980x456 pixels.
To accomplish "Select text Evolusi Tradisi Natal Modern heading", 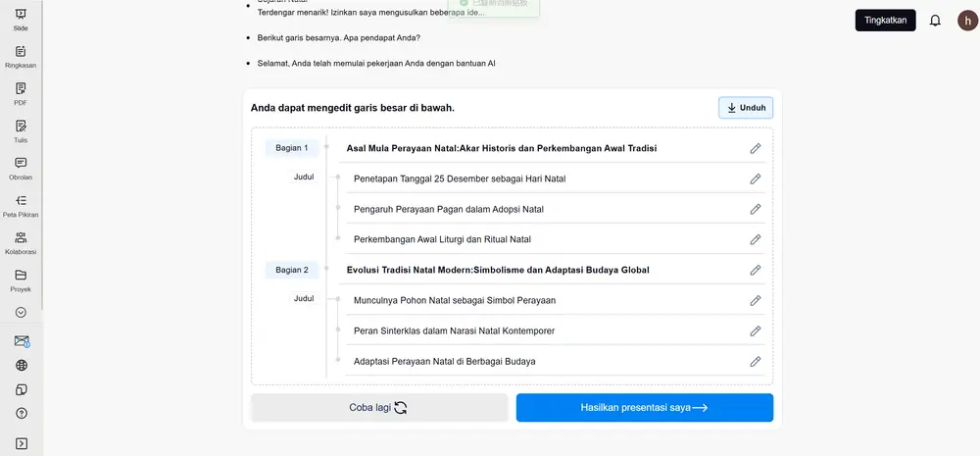I will pos(498,271).
